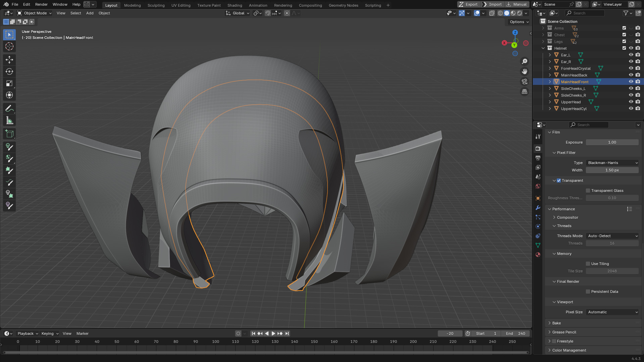Click the Exposure value slider

click(x=612, y=142)
